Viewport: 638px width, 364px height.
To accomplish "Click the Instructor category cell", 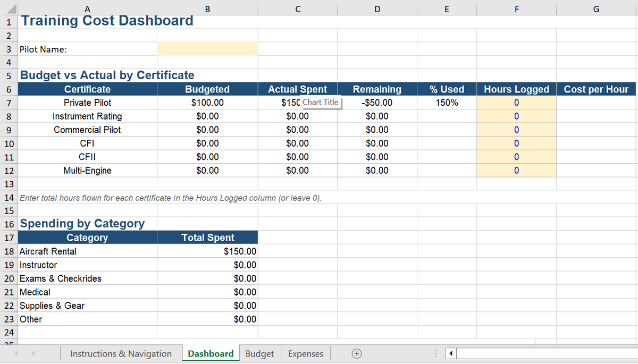I will (87, 265).
